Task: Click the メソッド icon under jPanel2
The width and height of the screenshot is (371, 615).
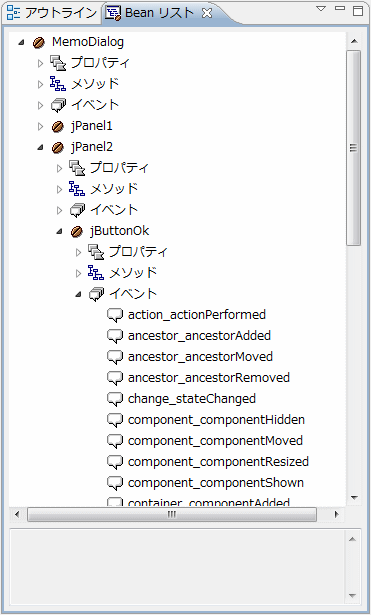Action: (x=77, y=189)
